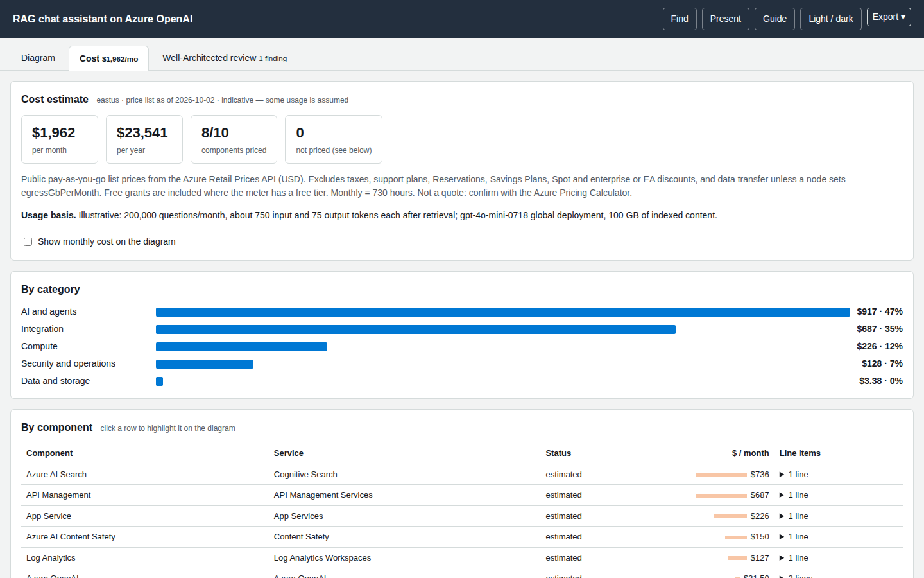Select the Cost tab
Viewport: 924px width, 578px height.
coord(108,58)
